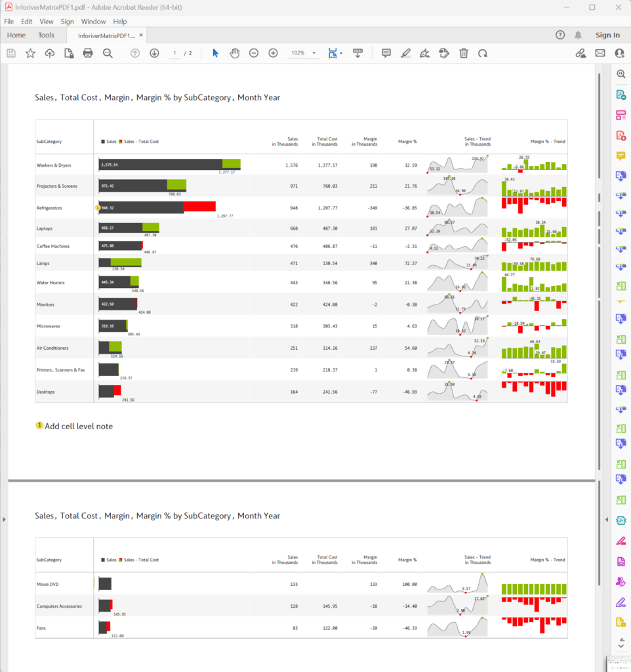
Task: Open the Window menu
Action: click(x=93, y=21)
